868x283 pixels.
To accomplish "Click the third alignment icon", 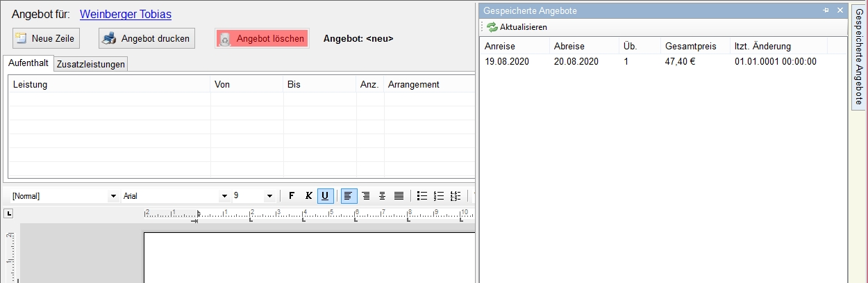I will (382, 196).
